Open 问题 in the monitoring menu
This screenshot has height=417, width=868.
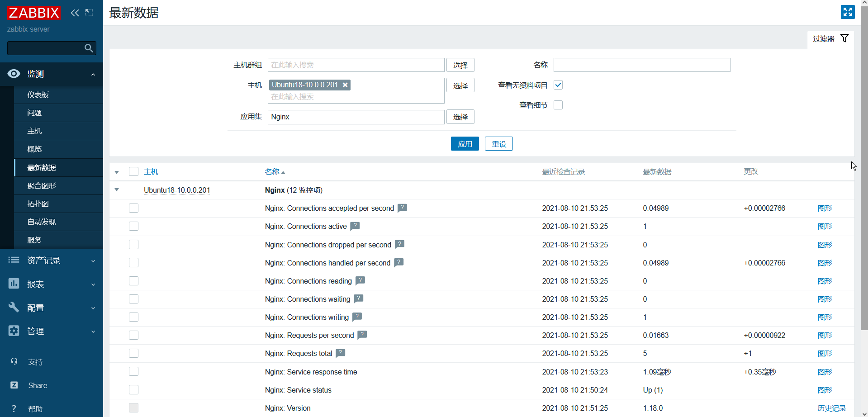coord(34,113)
